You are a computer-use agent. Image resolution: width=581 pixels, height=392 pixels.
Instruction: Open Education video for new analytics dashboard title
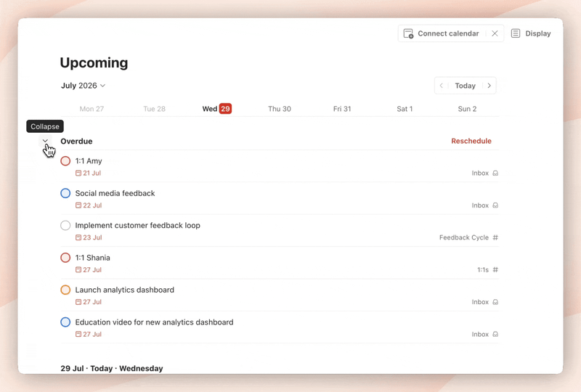(154, 322)
